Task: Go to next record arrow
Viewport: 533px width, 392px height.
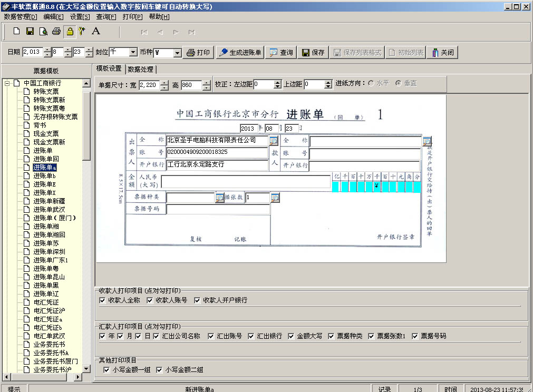Action: point(176,32)
